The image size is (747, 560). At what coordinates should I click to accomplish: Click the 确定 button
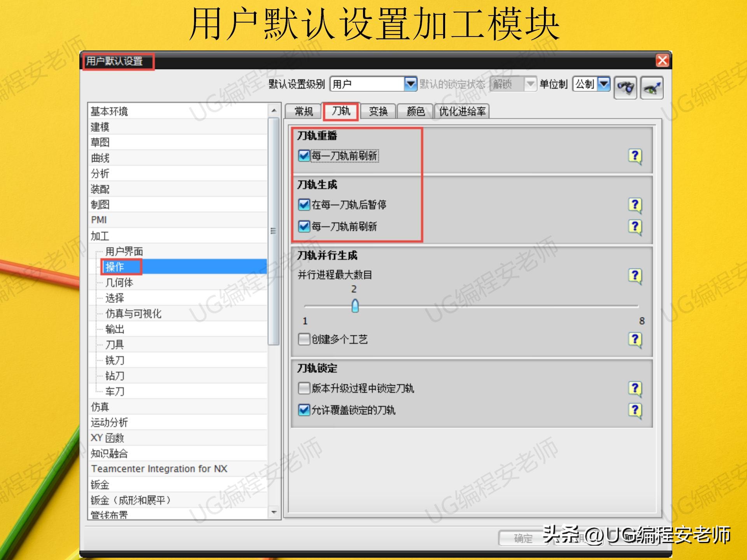[x=523, y=539]
